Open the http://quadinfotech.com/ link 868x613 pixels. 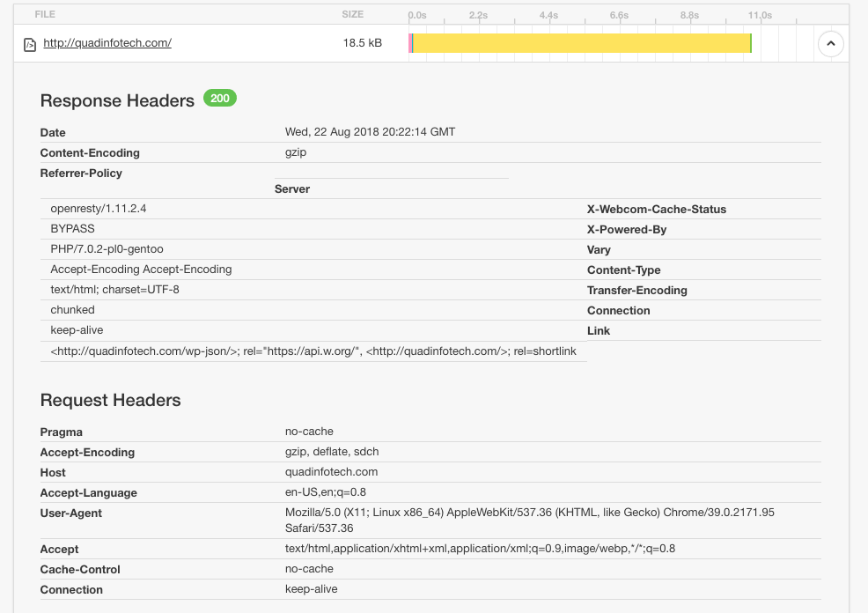click(107, 43)
